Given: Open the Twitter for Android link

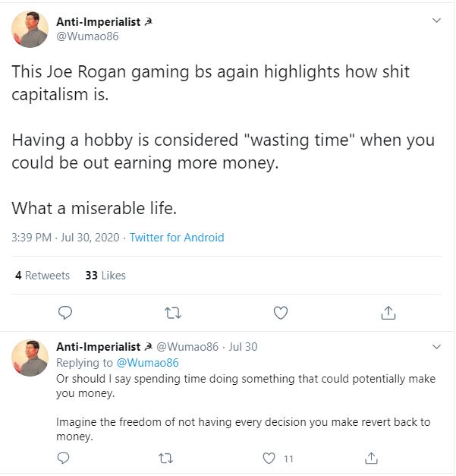Looking at the screenshot, I should click(177, 238).
